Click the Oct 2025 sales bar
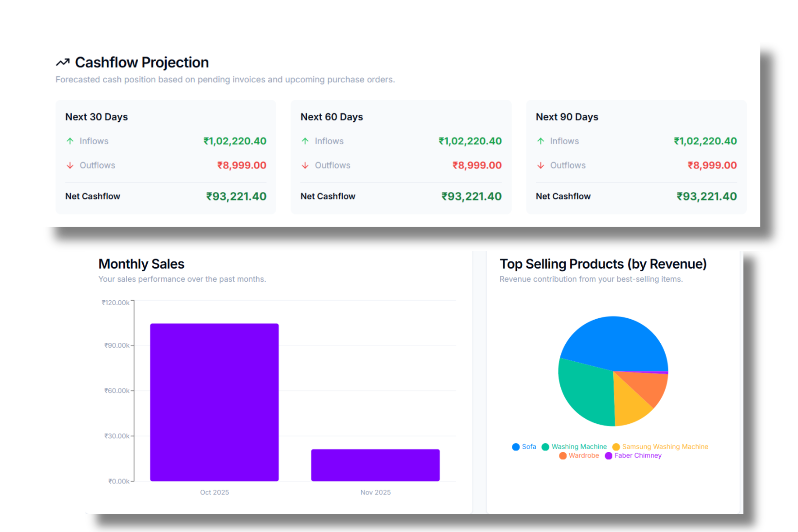This screenshot has height=532, width=798. [x=214, y=400]
